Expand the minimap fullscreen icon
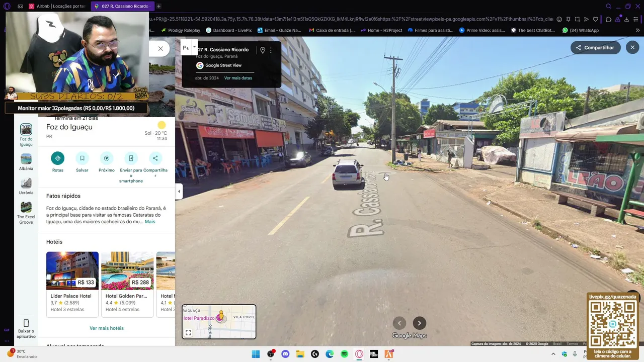The height and width of the screenshot is (362, 644). pyautogui.click(x=188, y=333)
